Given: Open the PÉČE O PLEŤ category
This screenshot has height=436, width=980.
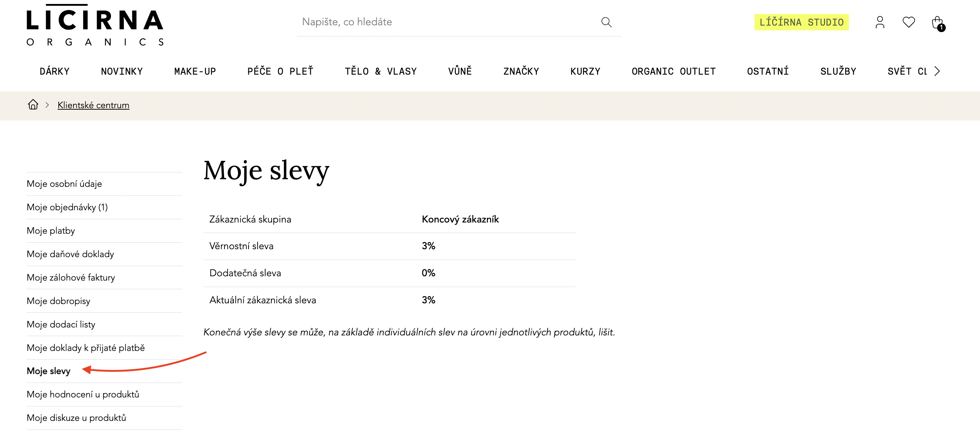Looking at the screenshot, I should click(280, 71).
